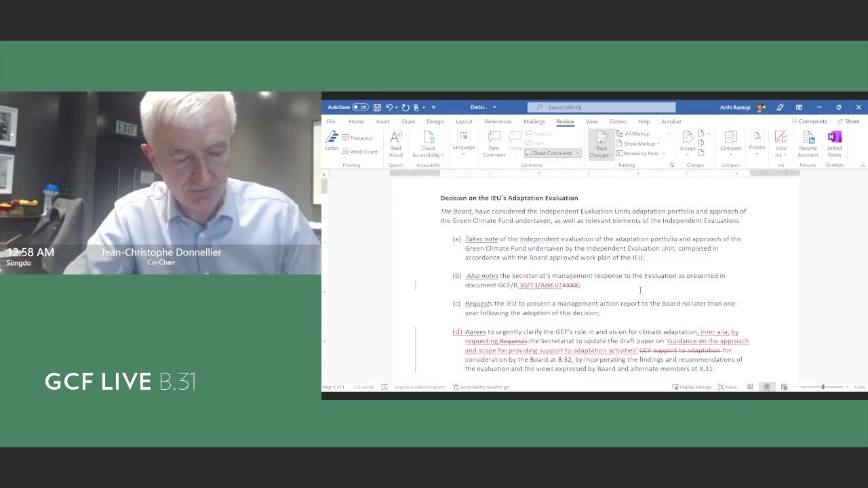Switch to the Home tab
Screen dimensions: 868x488
(356, 122)
